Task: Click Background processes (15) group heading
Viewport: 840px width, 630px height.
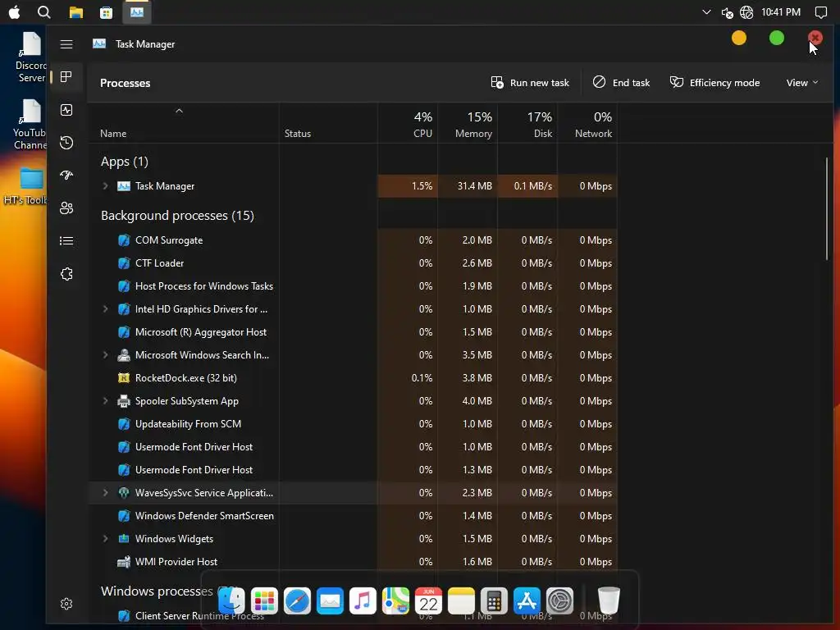Action: pos(177,216)
